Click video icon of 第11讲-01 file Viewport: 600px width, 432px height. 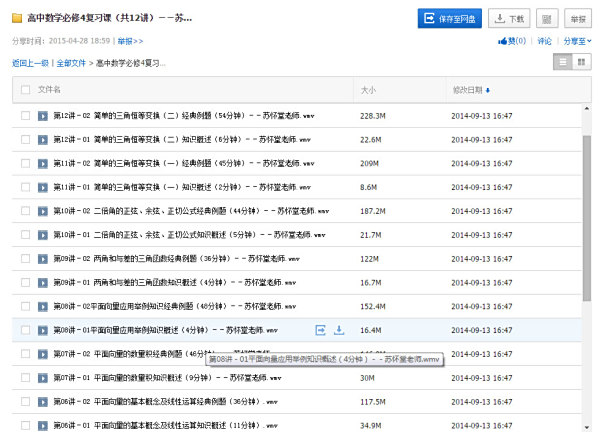coord(43,187)
